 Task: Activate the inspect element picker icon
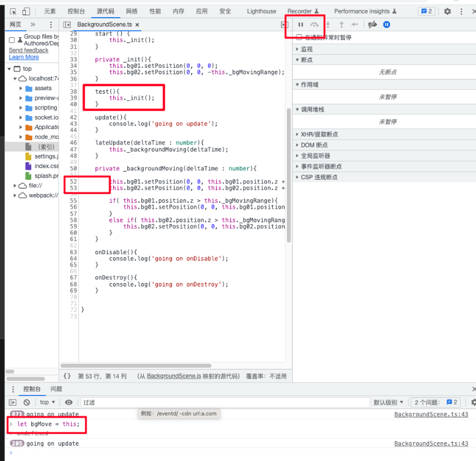tap(13, 12)
